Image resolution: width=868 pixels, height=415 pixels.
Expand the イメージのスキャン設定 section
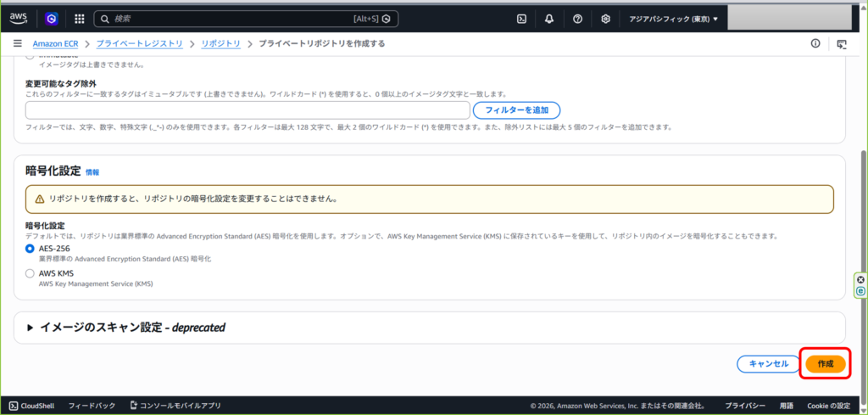[x=33, y=327]
